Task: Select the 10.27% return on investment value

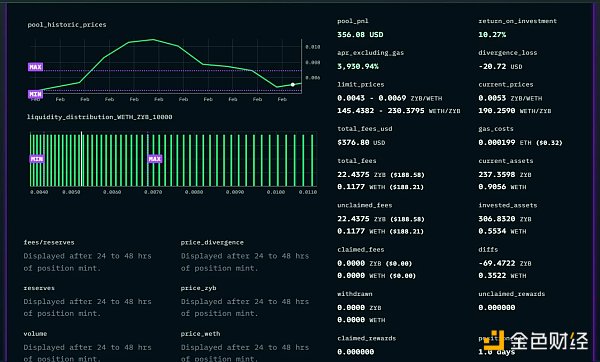Action: [492, 34]
